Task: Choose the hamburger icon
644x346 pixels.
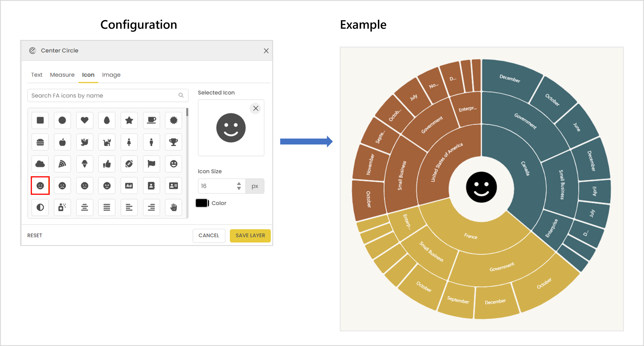Action: click(40, 142)
